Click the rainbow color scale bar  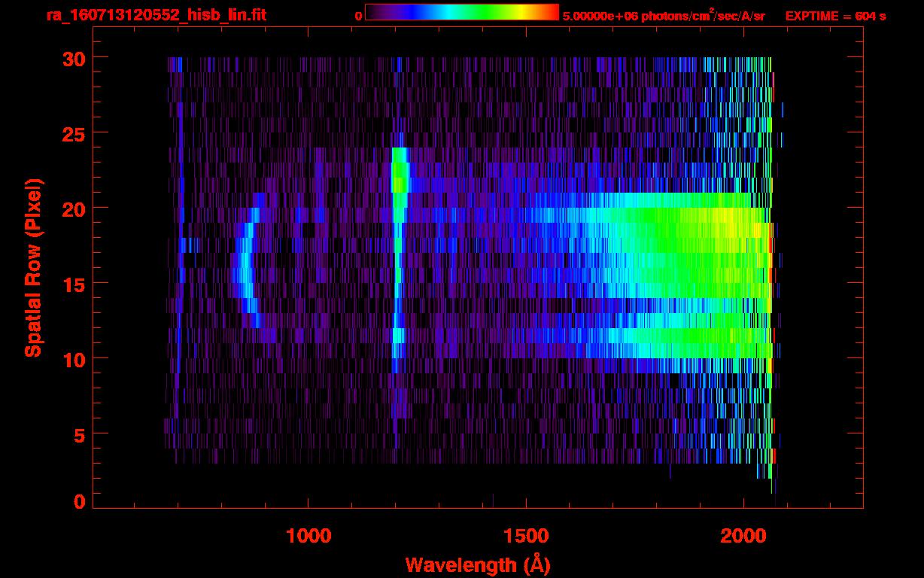tap(461, 12)
